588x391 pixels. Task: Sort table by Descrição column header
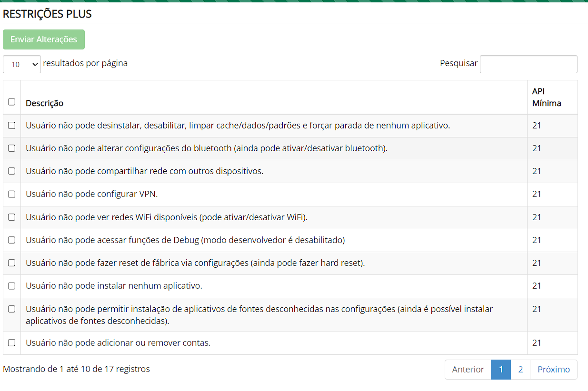[45, 103]
